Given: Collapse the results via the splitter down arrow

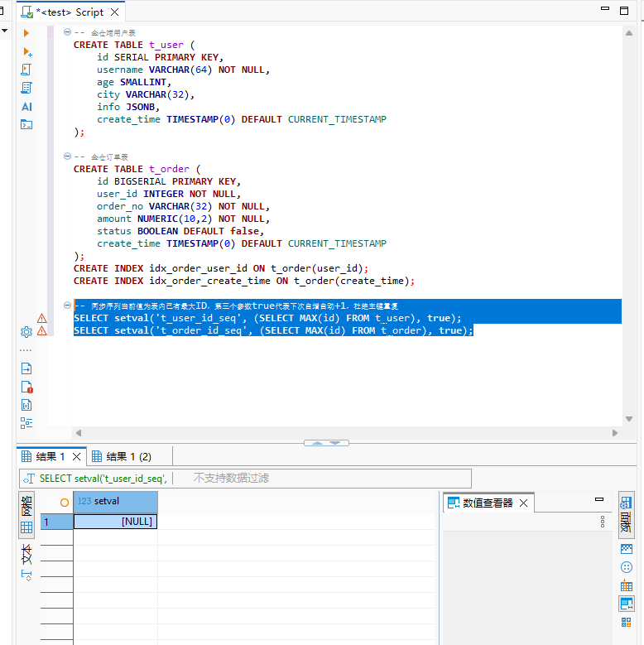Looking at the screenshot, I should (x=335, y=443).
